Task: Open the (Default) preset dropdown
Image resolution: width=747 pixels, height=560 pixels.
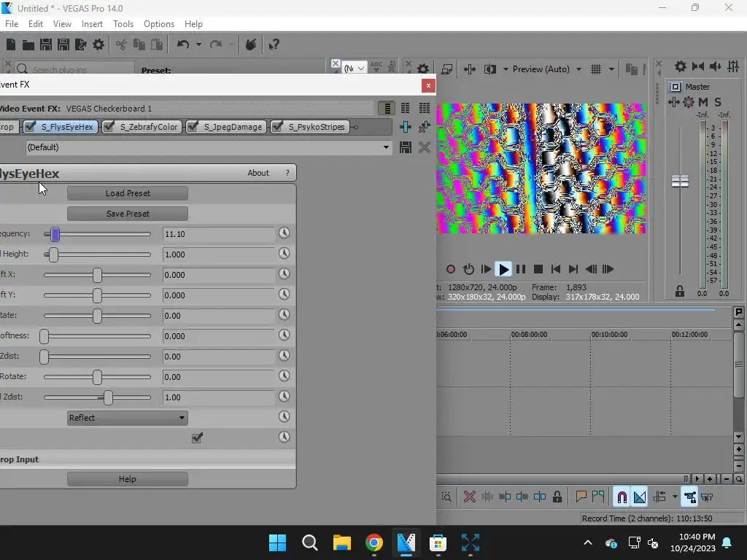Action: tap(208, 147)
